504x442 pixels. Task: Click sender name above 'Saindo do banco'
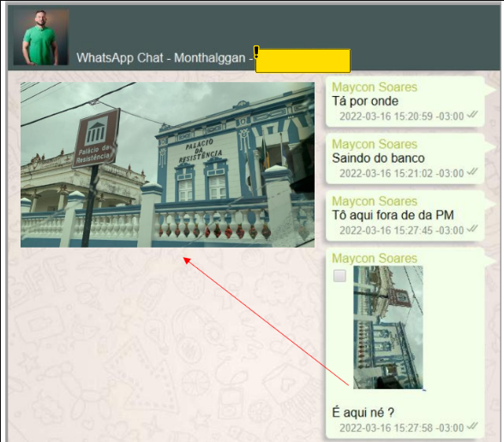coord(375,144)
